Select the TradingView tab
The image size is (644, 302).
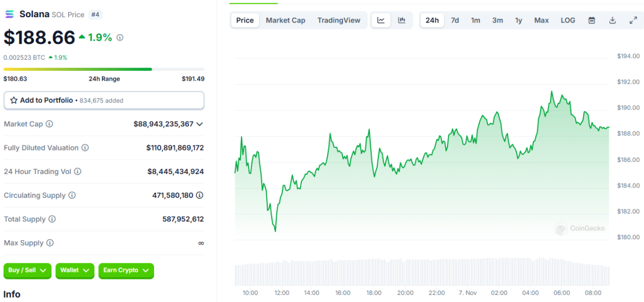tap(339, 20)
